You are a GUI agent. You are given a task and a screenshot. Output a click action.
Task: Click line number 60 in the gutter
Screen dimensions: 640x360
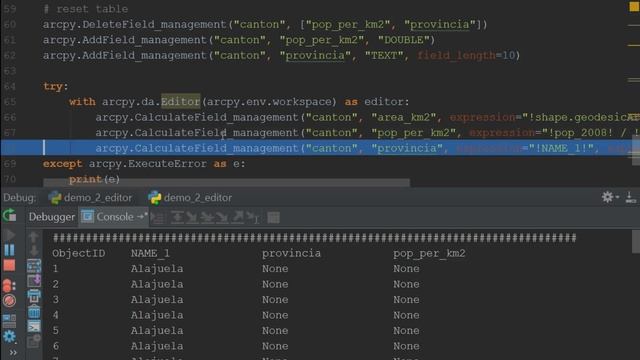click(x=9, y=24)
